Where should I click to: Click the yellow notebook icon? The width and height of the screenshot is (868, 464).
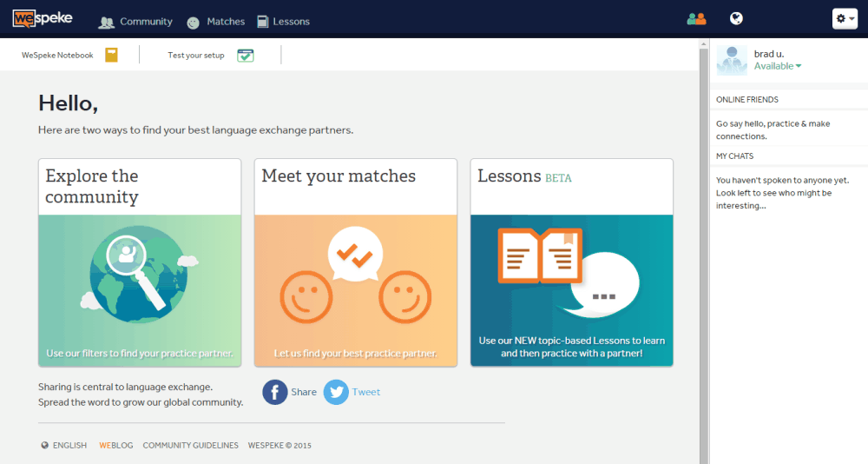(111, 55)
